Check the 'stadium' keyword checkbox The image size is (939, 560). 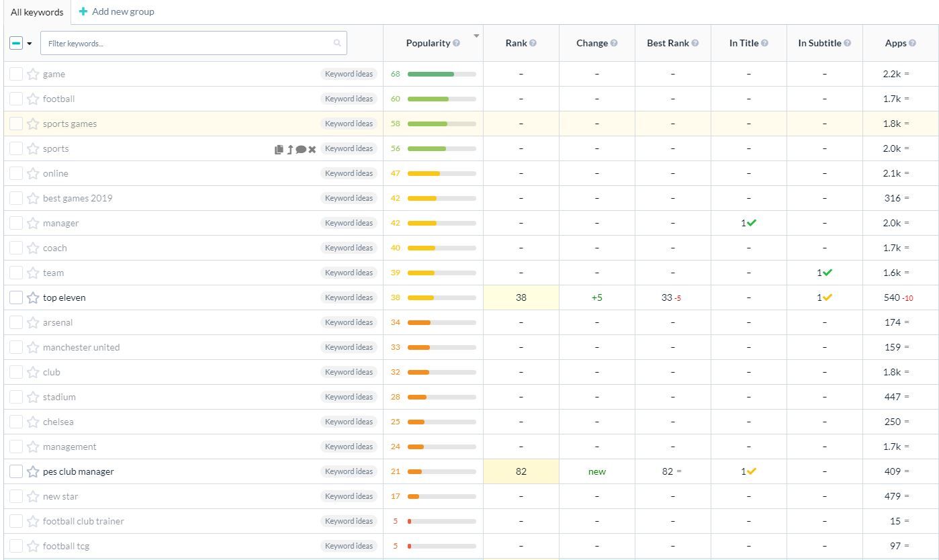click(16, 397)
